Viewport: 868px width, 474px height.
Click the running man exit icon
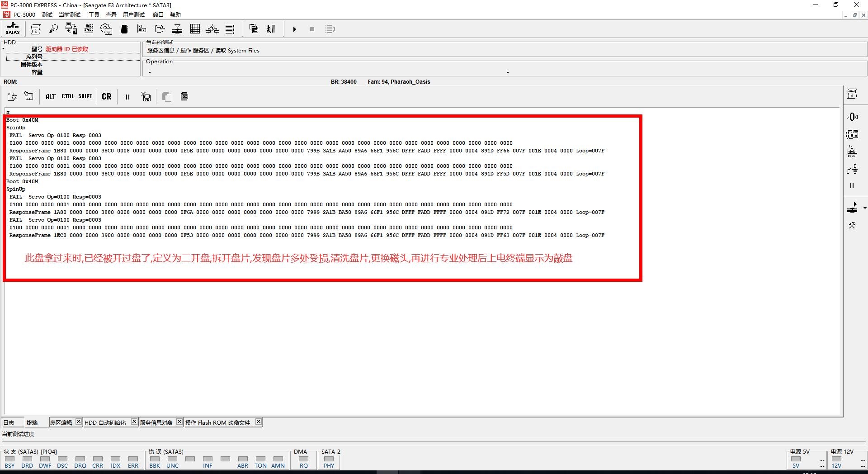pos(271,29)
